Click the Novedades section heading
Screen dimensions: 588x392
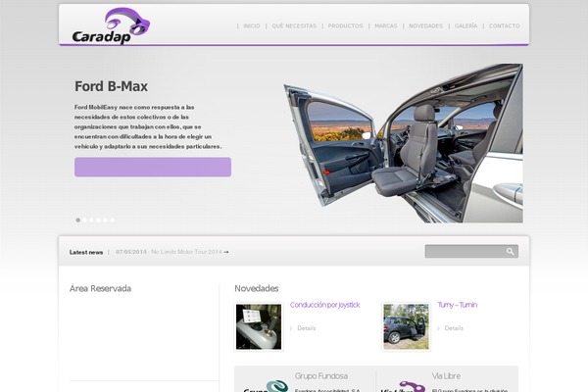tap(257, 288)
